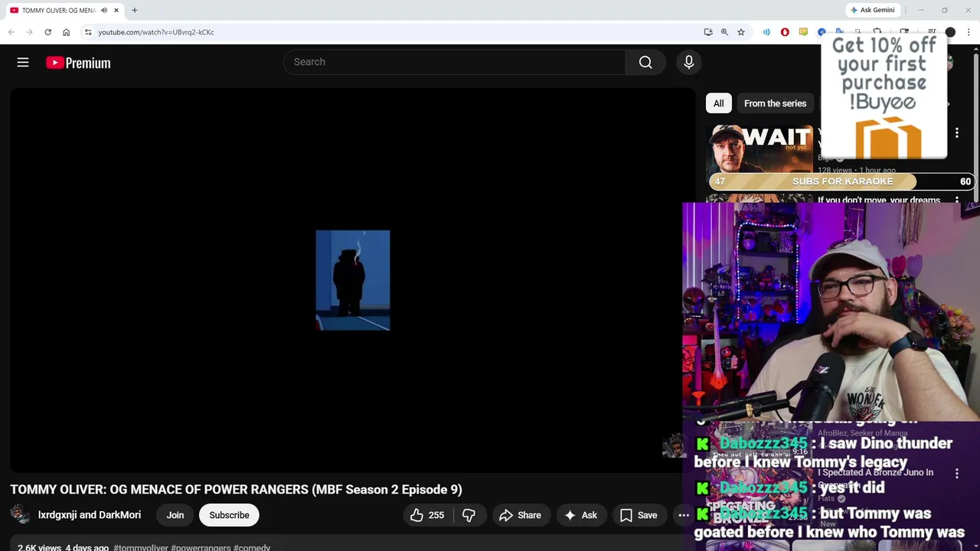Viewport: 980px width, 551px height.
Task: Bookmark this page with the star
Action: [741, 32]
